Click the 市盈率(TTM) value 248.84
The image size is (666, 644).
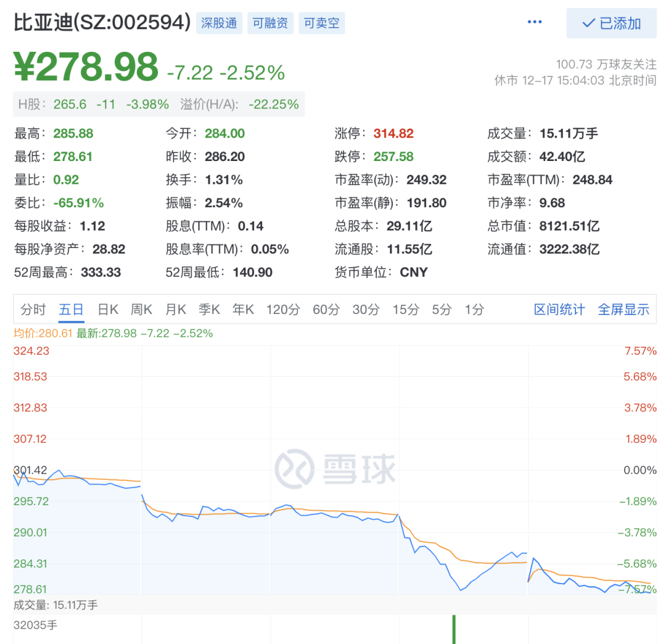(593, 180)
